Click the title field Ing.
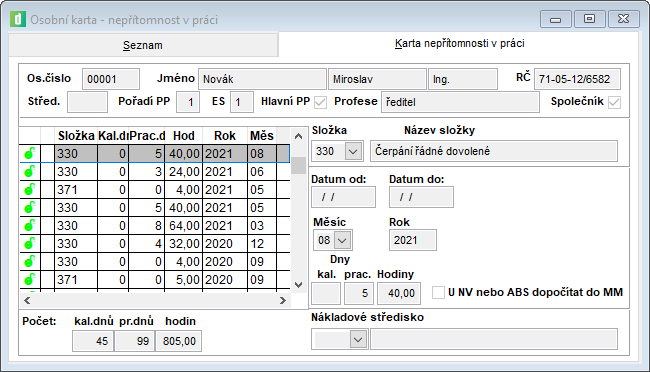Screen dimensions: 650x372 click(x=463, y=79)
